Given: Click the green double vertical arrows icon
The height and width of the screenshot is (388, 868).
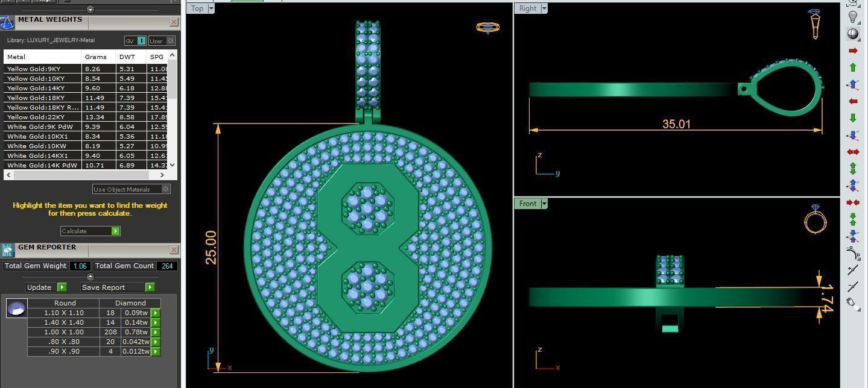Looking at the screenshot, I should 853,169.
